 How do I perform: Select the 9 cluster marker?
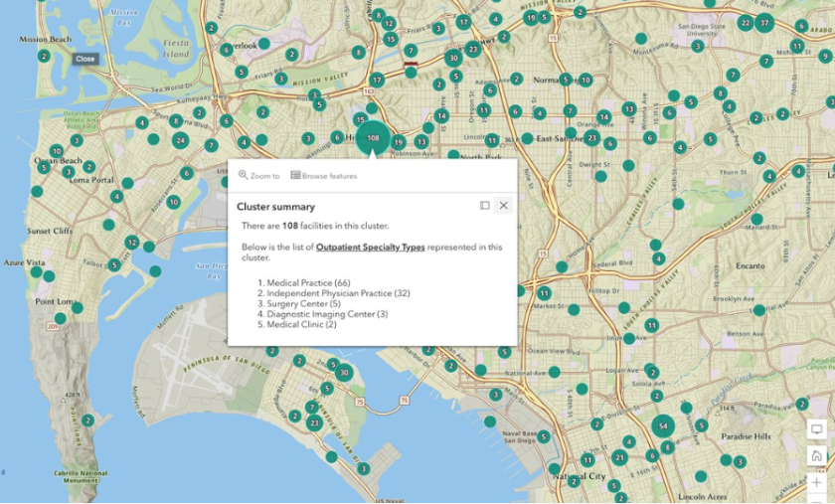(x=825, y=56)
